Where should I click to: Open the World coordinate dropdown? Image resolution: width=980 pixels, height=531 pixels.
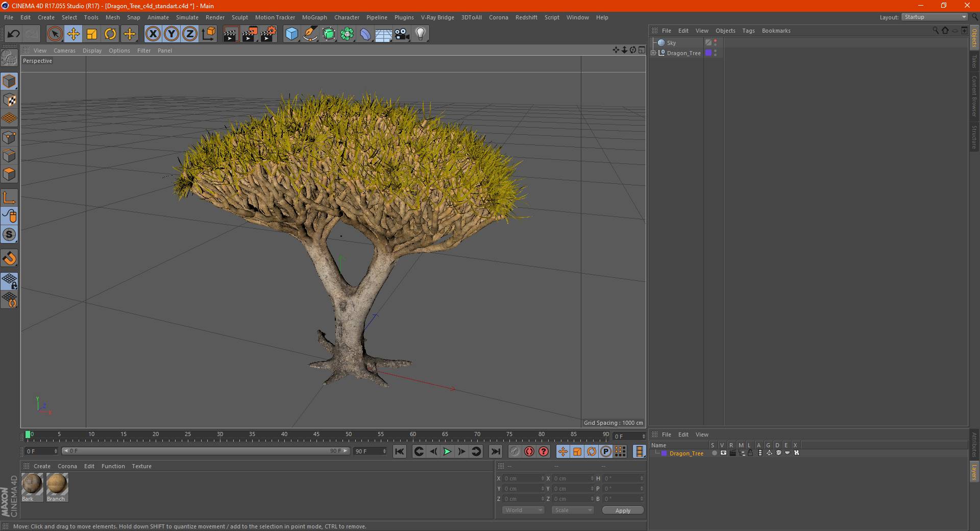pos(523,510)
